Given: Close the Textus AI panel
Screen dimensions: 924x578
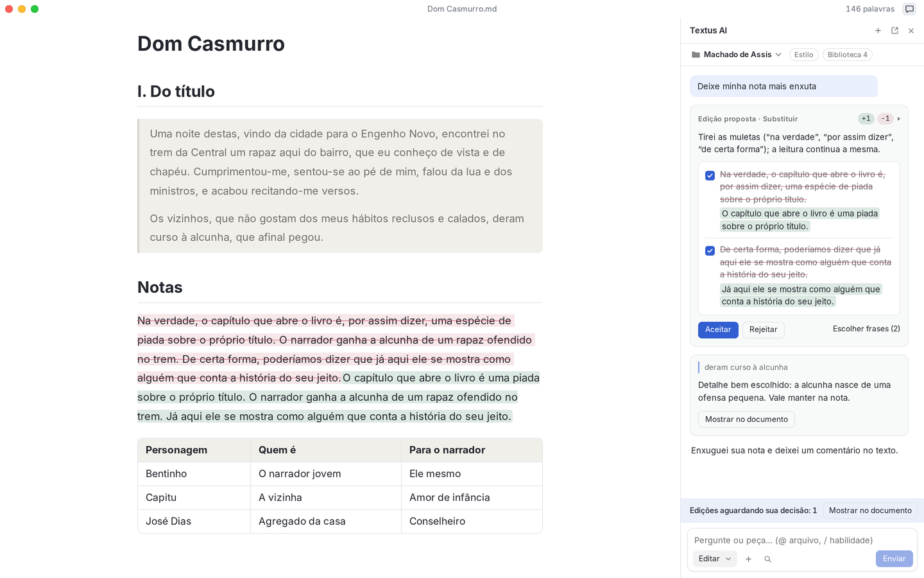Looking at the screenshot, I should [911, 30].
